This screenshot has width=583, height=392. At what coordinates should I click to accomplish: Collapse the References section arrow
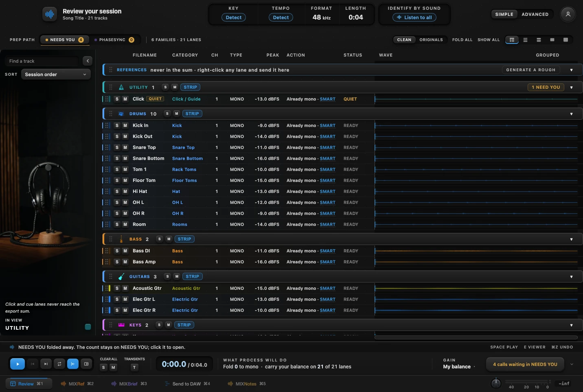(x=571, y=70)
